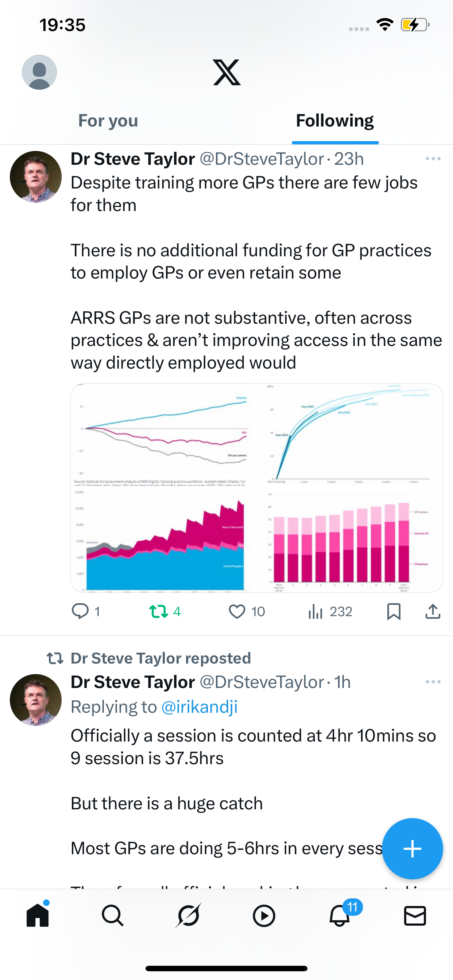Open the Search tab icon
The height and width of the screenshot is (980, 453).
tap(113, 915)
